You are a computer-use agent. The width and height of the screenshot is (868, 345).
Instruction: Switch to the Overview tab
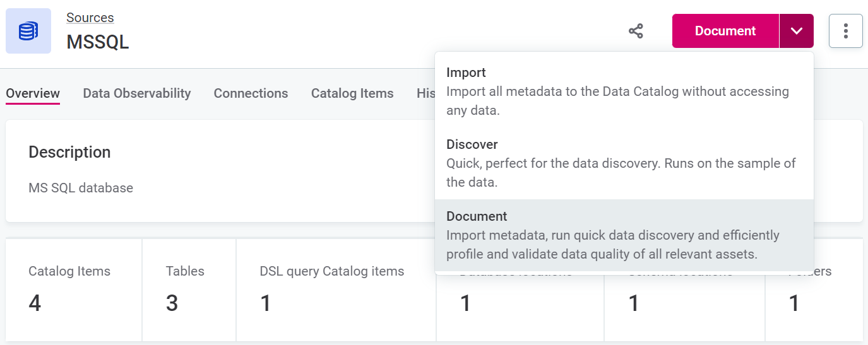tap(33, 93)
